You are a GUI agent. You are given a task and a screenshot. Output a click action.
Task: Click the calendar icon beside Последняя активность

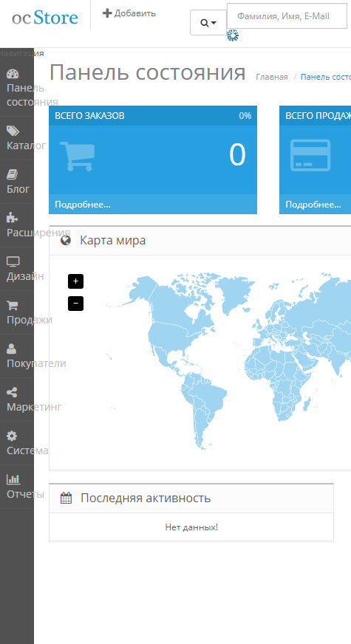tap(67, 499)
